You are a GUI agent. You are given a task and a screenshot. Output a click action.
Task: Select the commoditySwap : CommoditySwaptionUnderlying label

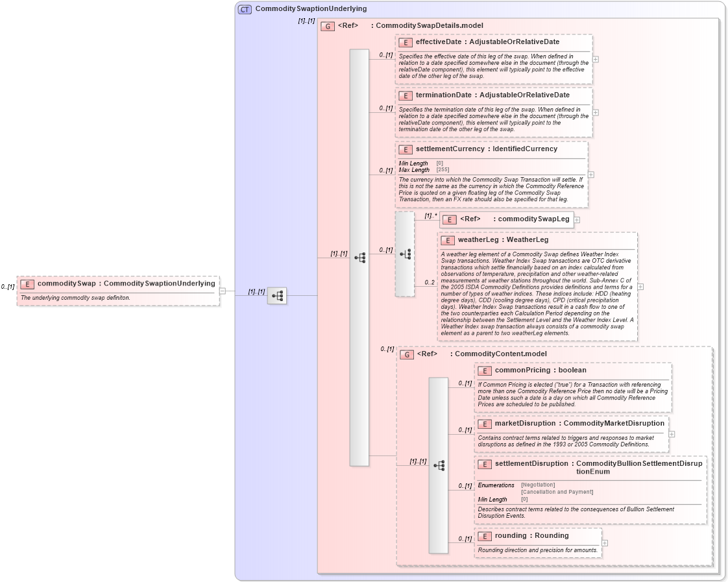pos(127,284)
